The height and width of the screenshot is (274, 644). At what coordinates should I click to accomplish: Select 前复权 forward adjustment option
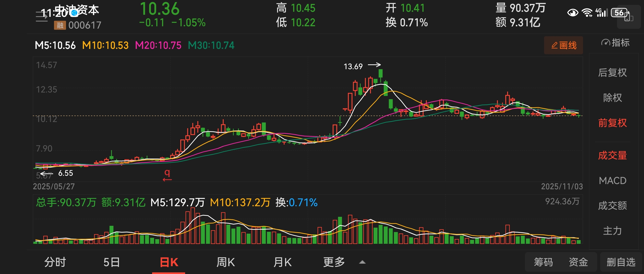[x=612, y=123]
